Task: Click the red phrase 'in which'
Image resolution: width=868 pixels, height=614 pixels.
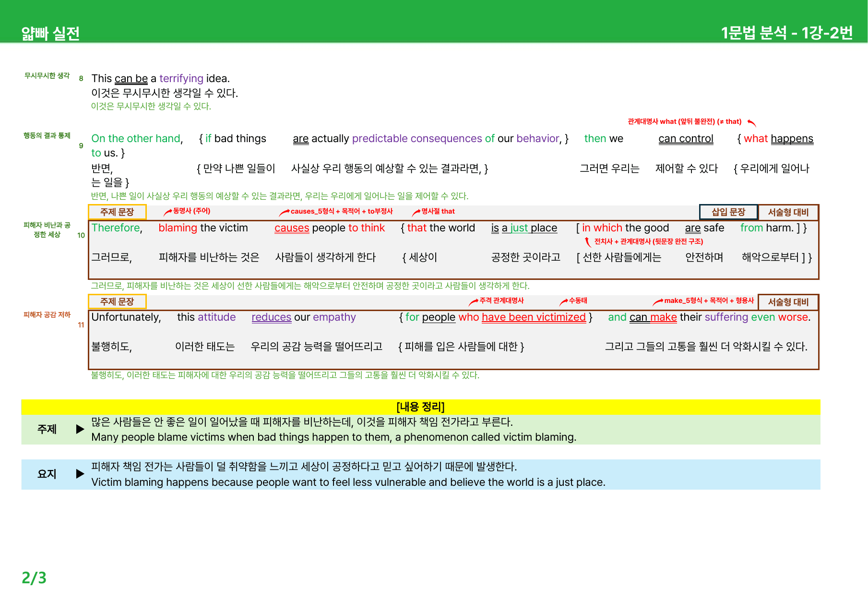Action: (x=602, y=228)
